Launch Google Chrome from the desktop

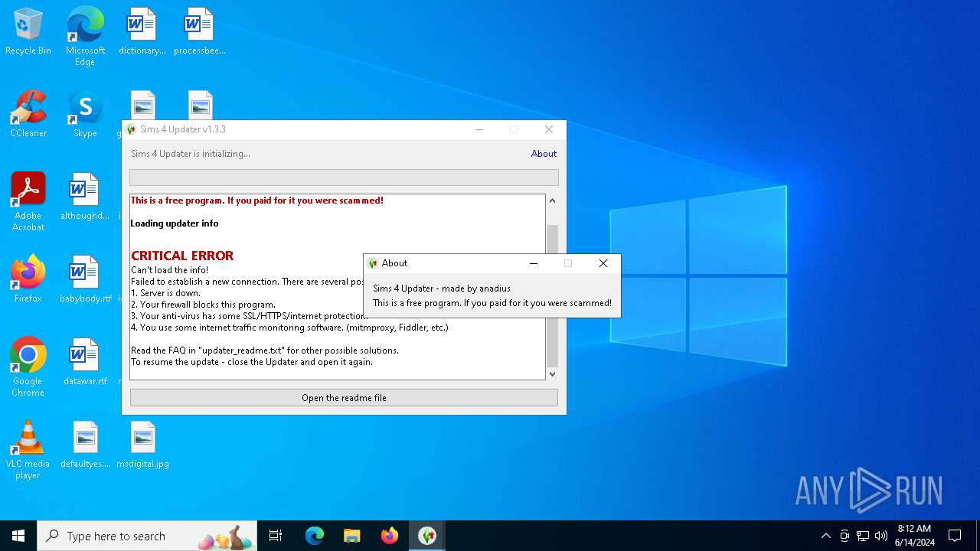(x=28, y=367)
